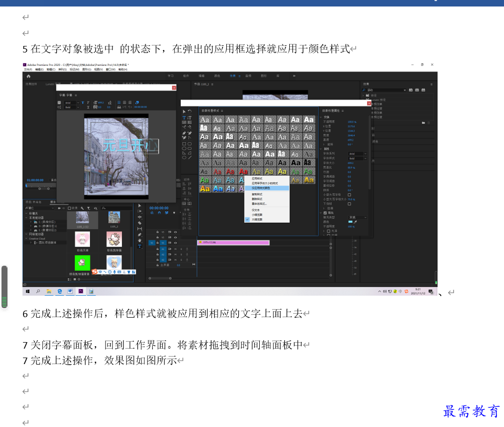Select the Type tool in the title toolbox
Screen dimensions: 504x427
pyautogui.click(x=184, y=117)
